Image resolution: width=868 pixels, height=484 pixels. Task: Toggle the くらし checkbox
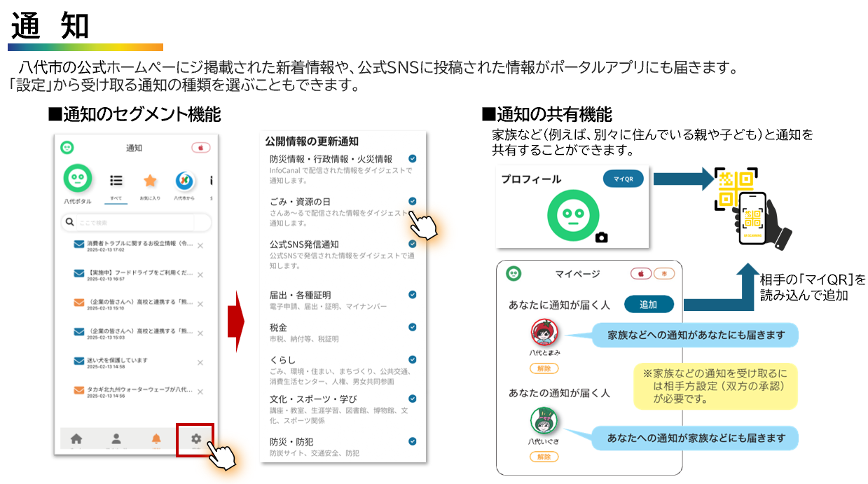413,359
